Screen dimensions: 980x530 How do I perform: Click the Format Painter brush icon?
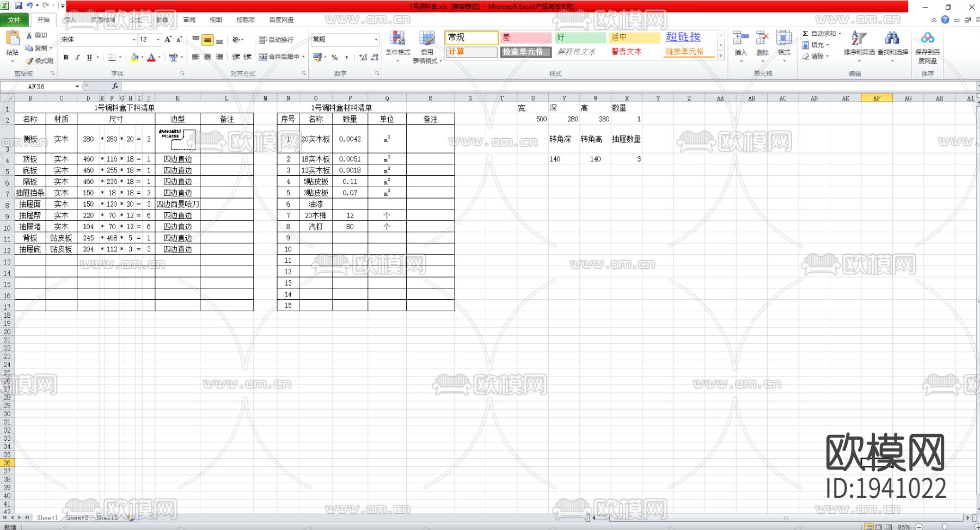click(x=29, y=61)
